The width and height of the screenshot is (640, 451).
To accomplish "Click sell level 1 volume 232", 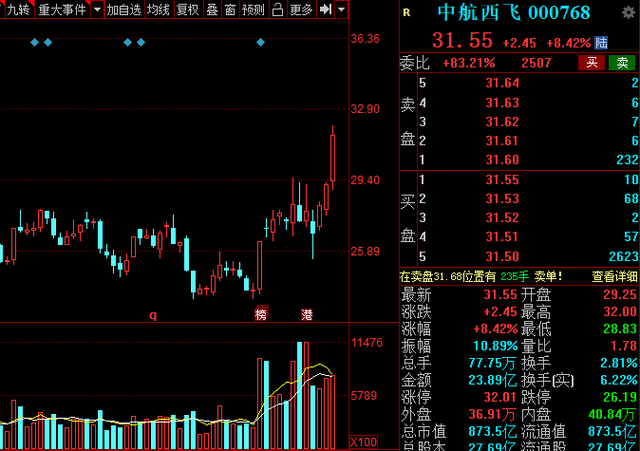I will [627, 160].
